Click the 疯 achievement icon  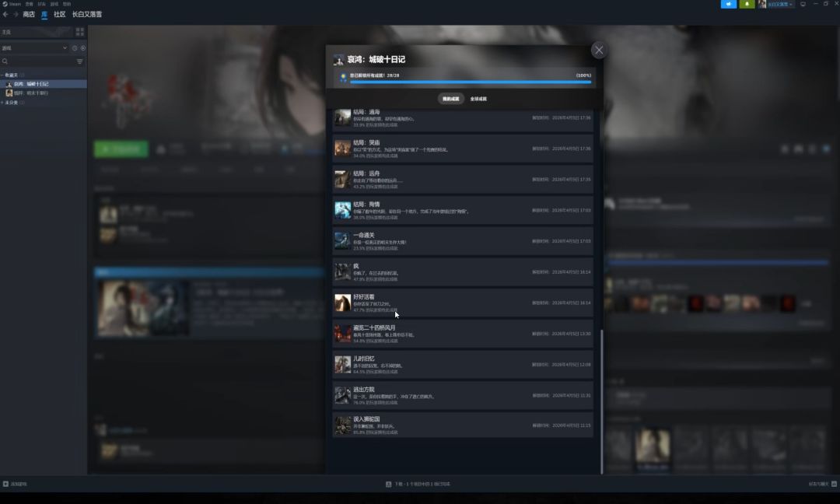pyautogui.click(x=343, y=271)
